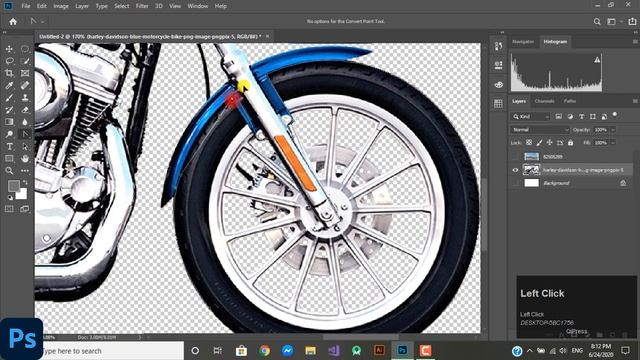Image resolution: width=640 pixels, height=360 pixels.
Task: Toggle Lock position icon
Action: [x=550, y=142]
